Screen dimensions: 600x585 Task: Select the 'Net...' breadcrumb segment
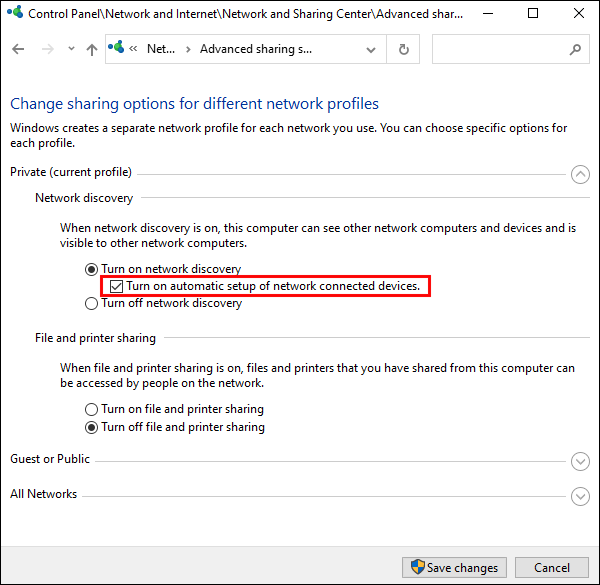(161, 49)
